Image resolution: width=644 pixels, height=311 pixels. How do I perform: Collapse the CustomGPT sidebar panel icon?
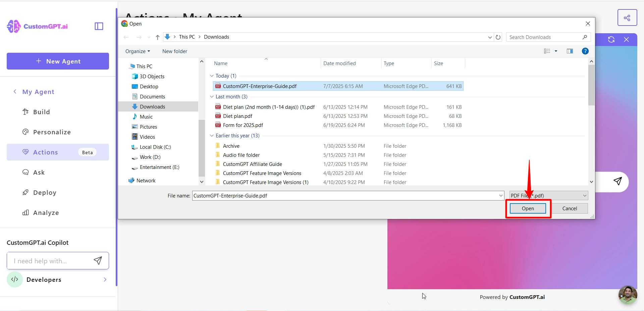pyautogui.click(x=99, y=26)
